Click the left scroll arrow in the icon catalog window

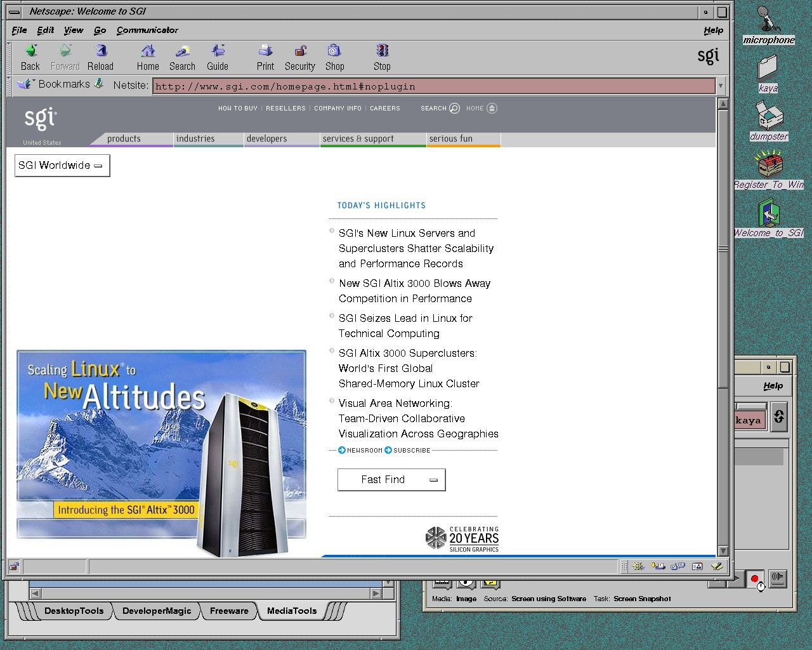(x=36, y=594)
